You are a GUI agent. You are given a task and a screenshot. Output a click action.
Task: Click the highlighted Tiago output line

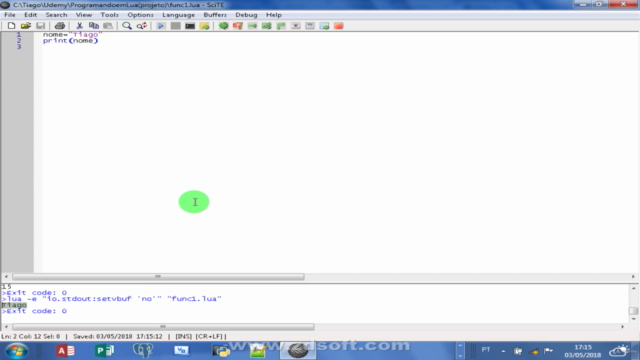click(x=14, y=305)
